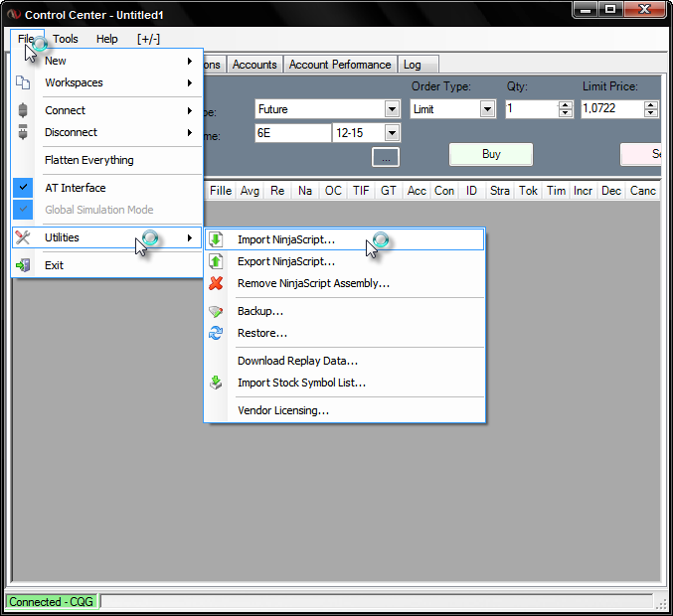Open the Future instrument type dropdown
The height and width of the screenshot is (616, 673).
click(392, 109)
